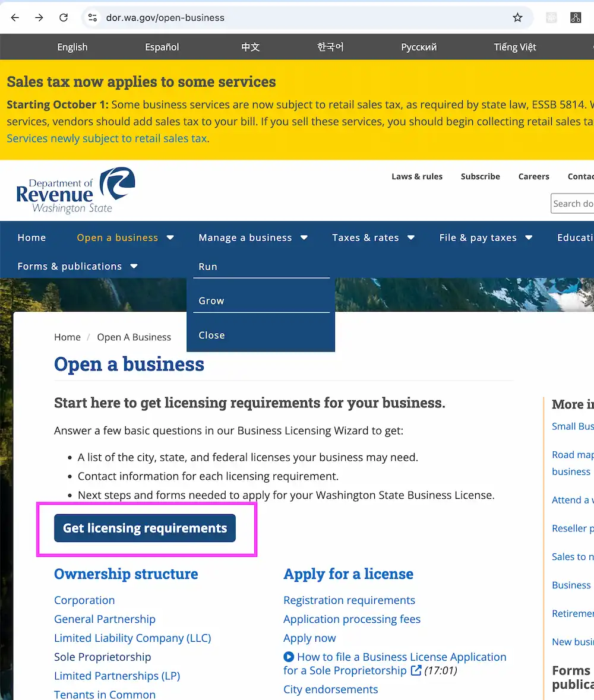Reload the page using the refresh icon
The height and width of the screenshot is (700, 594).
[64, 17]
